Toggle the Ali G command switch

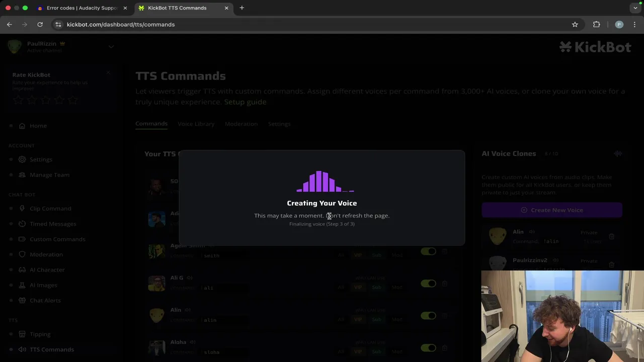[x=428, y=284]
